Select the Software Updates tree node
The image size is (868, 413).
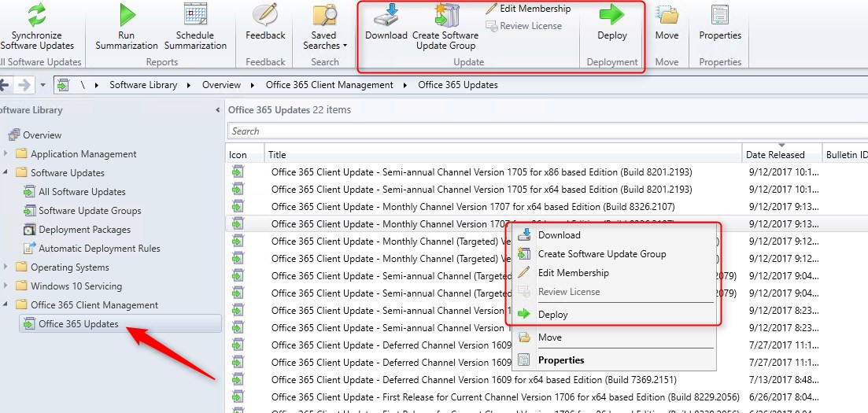click(68, 173)
